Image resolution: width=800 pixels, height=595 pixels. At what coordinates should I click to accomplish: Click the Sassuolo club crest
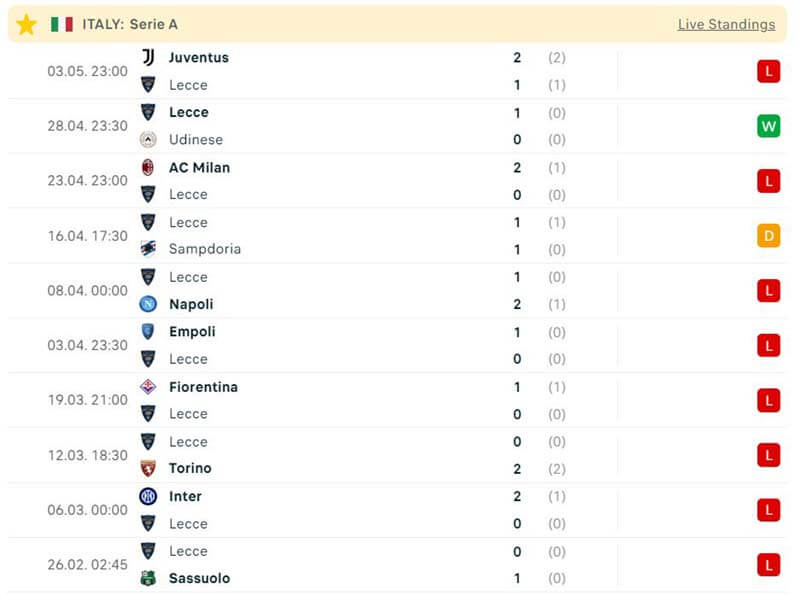tap(148, 578)
